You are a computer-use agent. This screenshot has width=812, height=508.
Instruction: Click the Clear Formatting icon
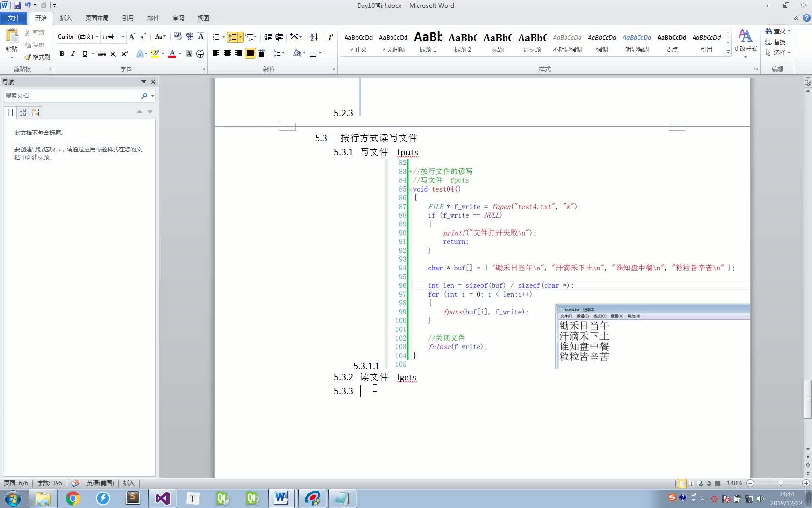click(x=178, y=37)
